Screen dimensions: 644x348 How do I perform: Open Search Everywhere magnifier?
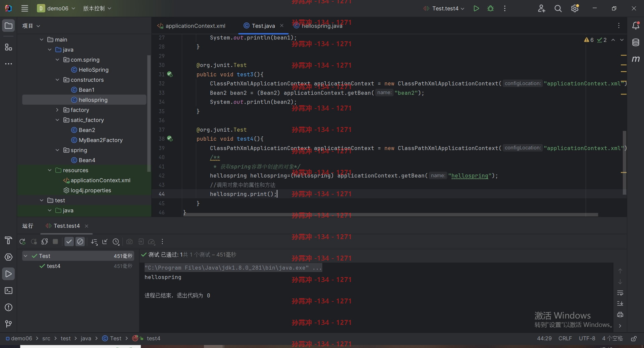pos(558,8)
